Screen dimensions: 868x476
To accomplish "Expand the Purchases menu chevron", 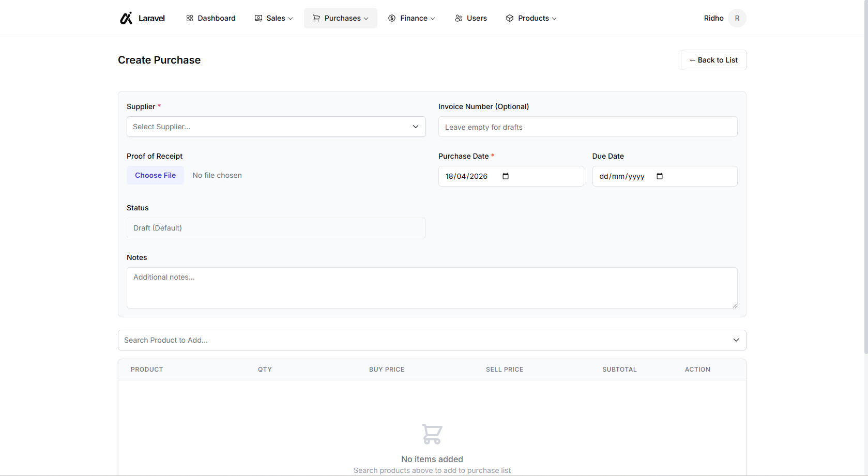I will coord(366,19).
